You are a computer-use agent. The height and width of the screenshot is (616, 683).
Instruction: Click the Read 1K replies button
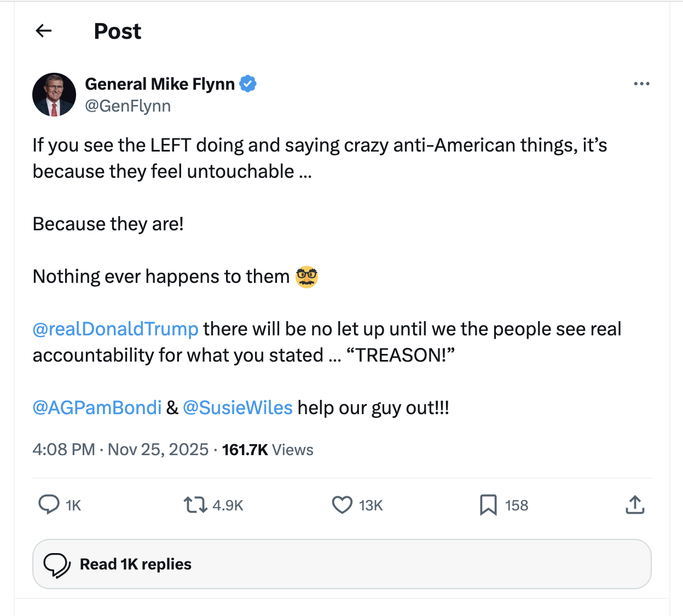[x=342, y=564]
